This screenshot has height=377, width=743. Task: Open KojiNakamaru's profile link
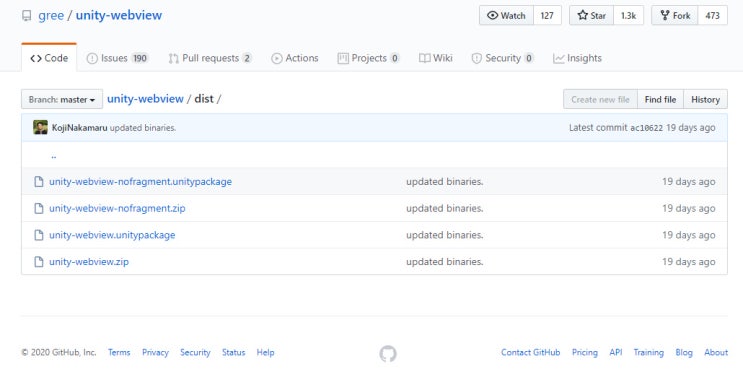tap(80, 128)
